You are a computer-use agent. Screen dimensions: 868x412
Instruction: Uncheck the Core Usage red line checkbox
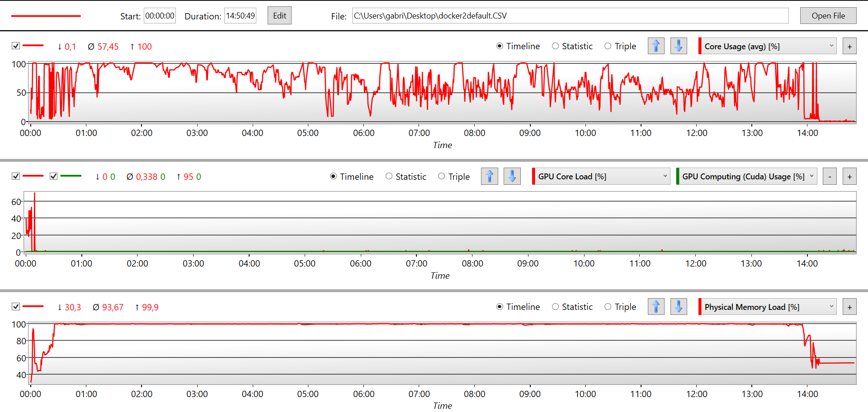click(x=16, y=46)
